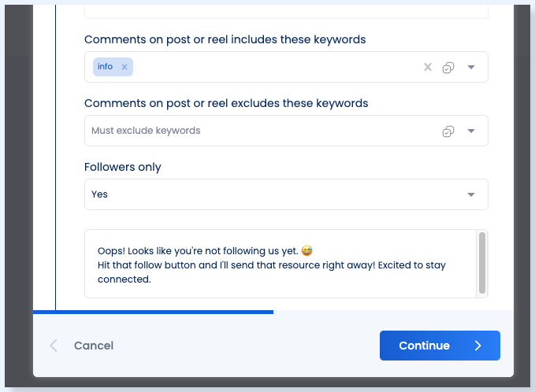Clear all included keywords with the X icon
The image size is (535, 392).
tap(428, 67)
